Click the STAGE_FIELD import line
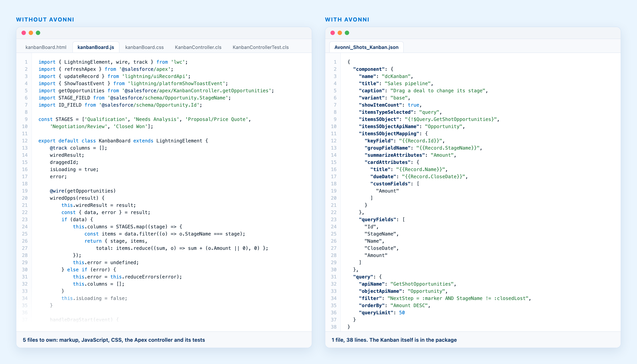This screenshot has width=637, height=364. click(135, 98)
